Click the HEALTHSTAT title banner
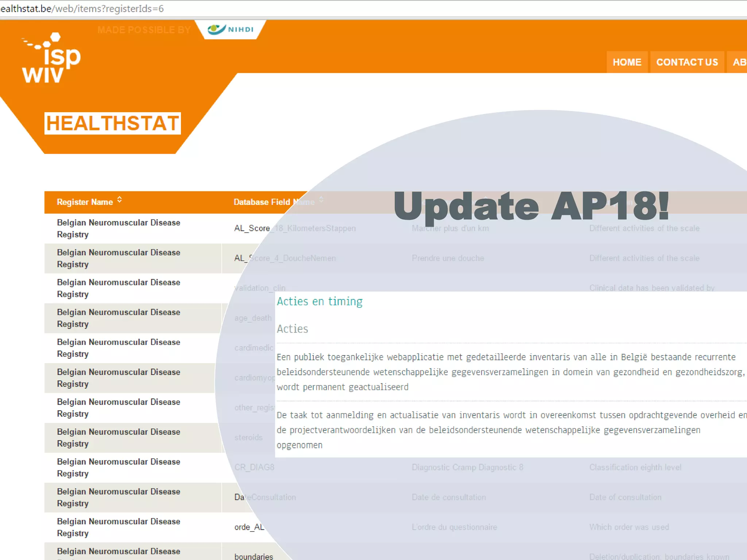This screenshot has width=747, height=560. point(113,123)
